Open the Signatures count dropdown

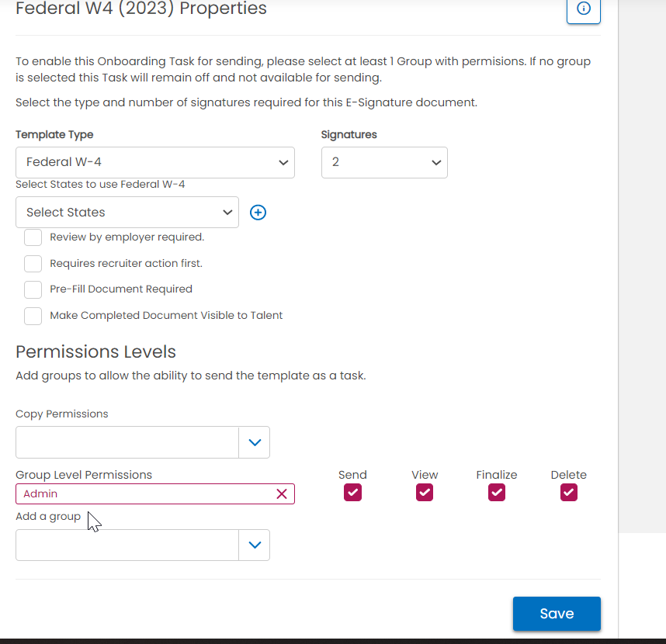(x=384, y=163)
